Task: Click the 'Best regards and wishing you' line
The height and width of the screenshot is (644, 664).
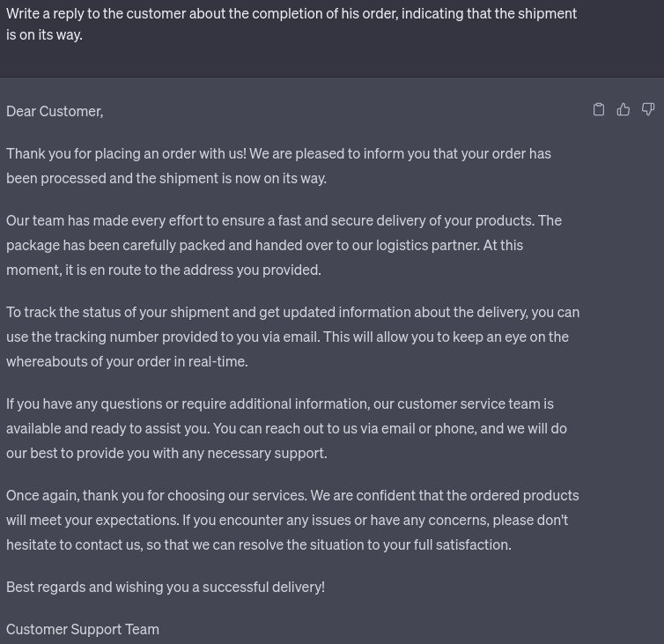Action: point(166,587)
